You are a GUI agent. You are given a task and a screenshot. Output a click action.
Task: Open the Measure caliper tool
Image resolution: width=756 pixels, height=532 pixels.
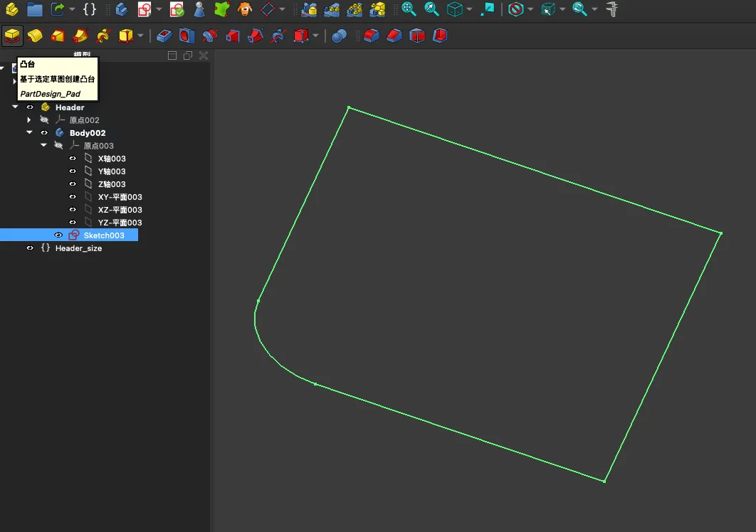611,9
